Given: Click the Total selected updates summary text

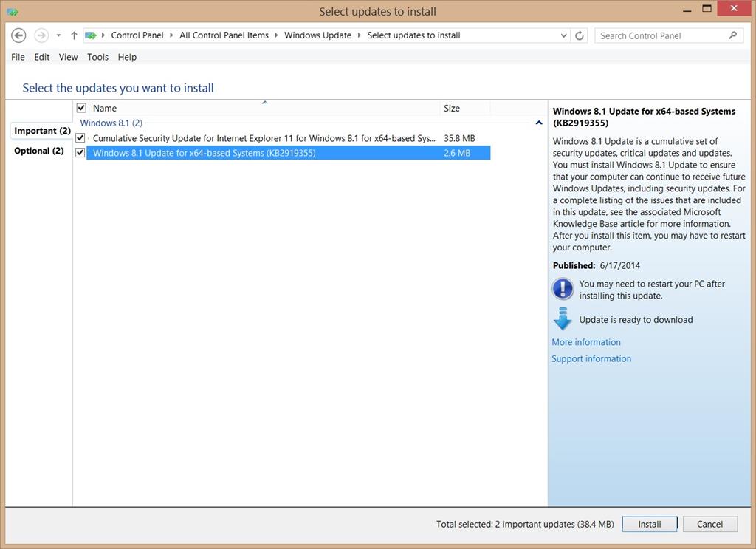Looking at the screenshot, I should (x=525, y=524).
